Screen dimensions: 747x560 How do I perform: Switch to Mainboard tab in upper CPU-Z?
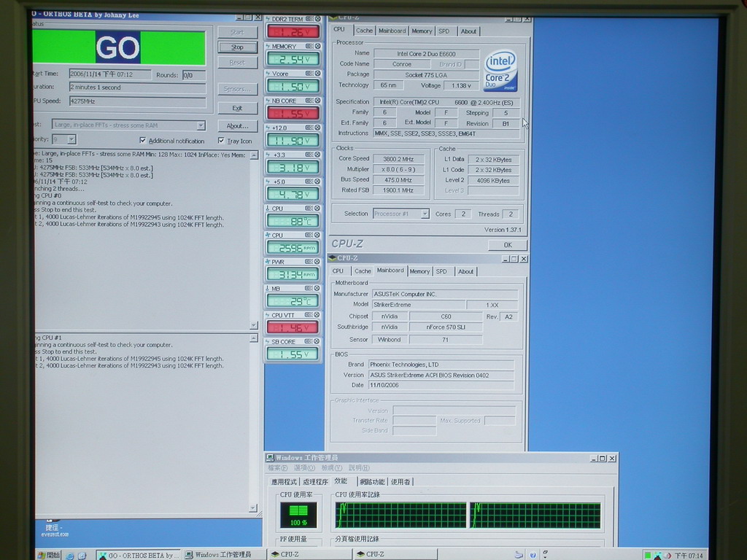(392, 31)
